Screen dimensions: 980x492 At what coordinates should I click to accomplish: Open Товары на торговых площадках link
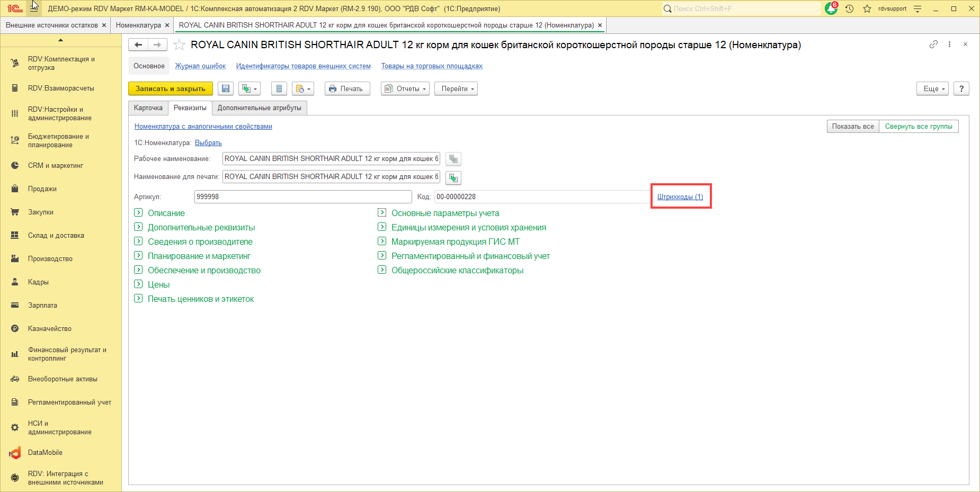point(432,66)
